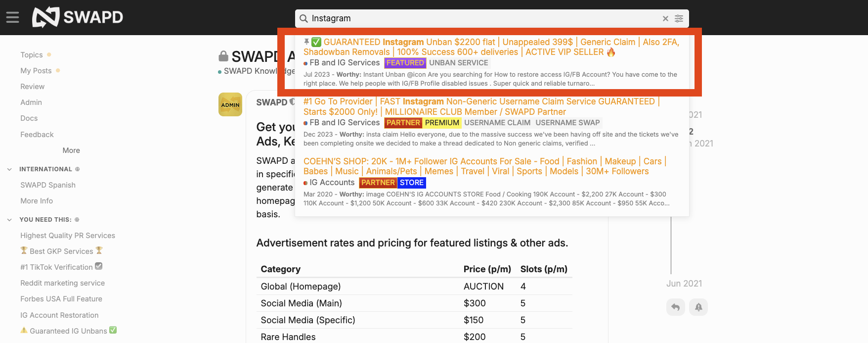Click the USERNAME CLAIM tag

497,123
